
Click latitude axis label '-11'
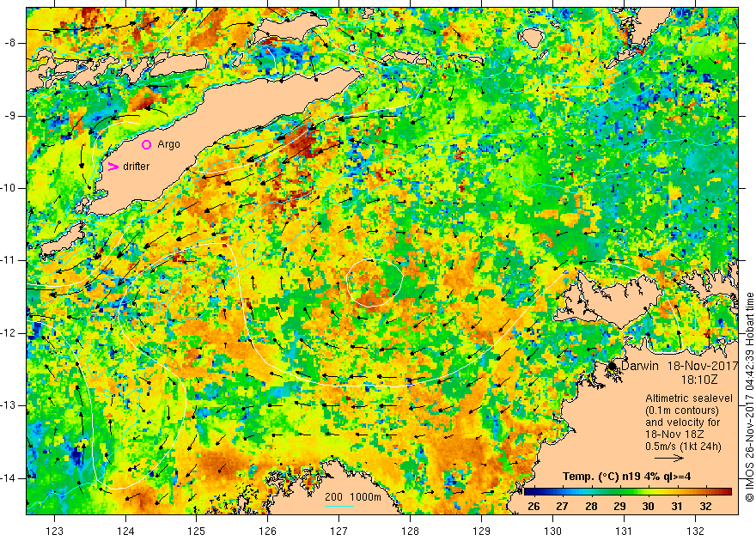coord(9,260)
